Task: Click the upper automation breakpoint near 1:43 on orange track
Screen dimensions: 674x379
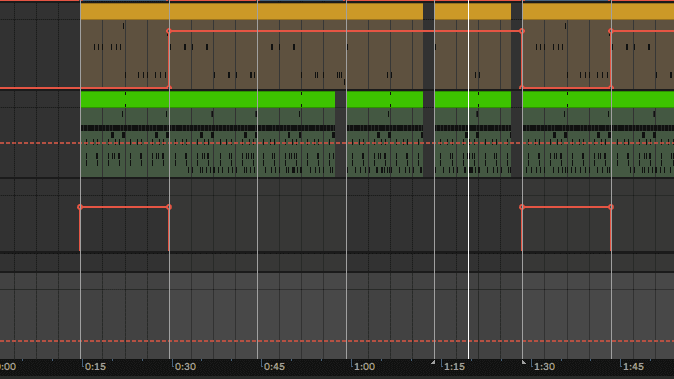Action: (611, 31)
